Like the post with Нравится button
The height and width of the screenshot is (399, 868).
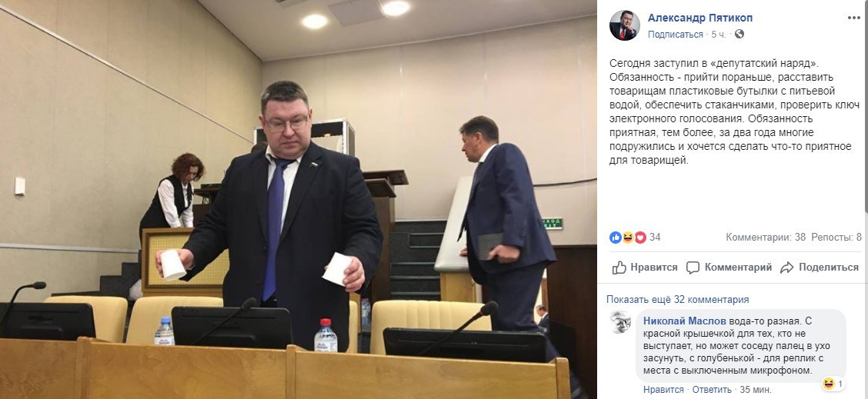[x=645, y=268]
